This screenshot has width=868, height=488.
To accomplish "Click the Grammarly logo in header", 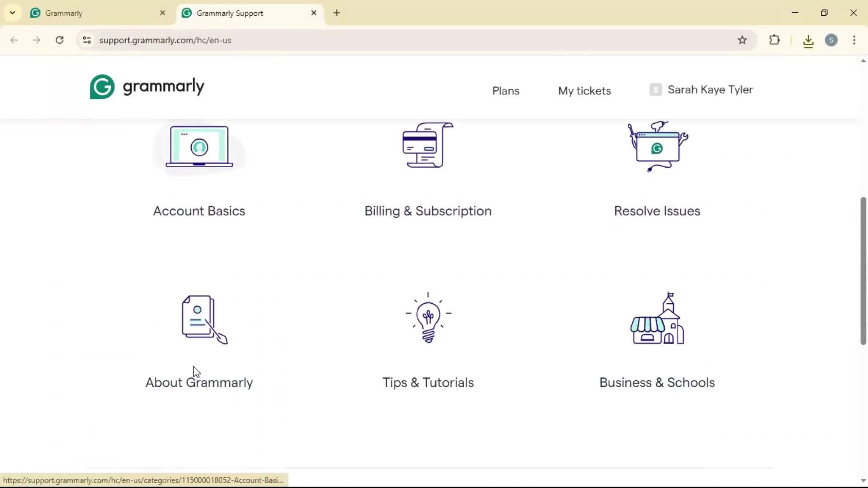I will 147,87.
